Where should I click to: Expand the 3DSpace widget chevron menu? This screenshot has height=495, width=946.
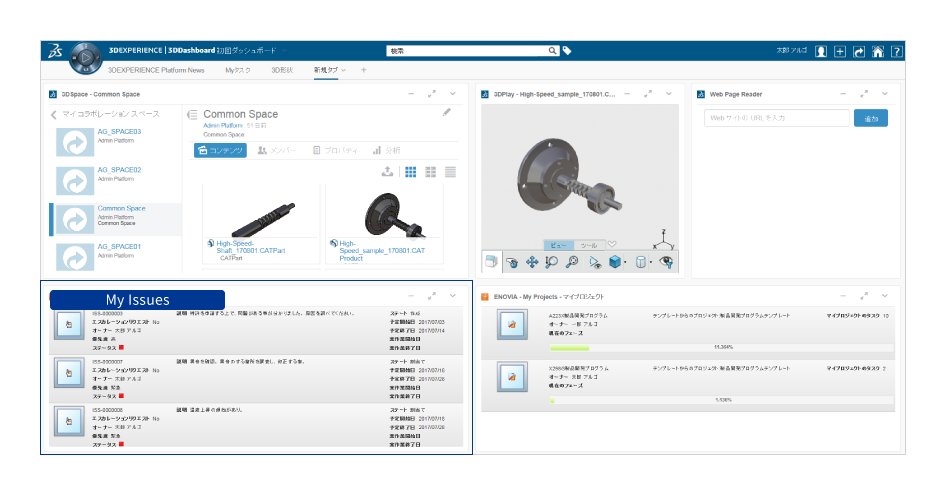coord(452,94)
